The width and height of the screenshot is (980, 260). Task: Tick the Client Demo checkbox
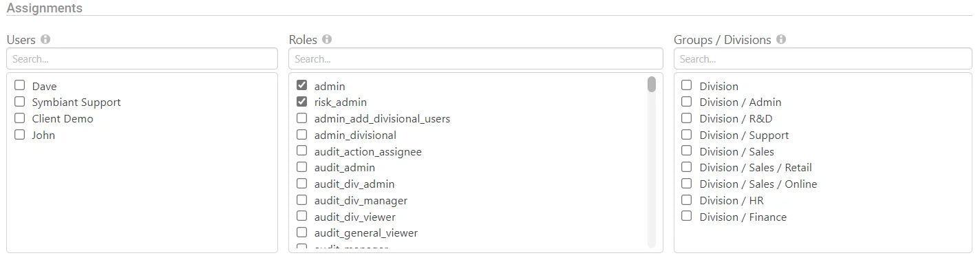[20, 118]
